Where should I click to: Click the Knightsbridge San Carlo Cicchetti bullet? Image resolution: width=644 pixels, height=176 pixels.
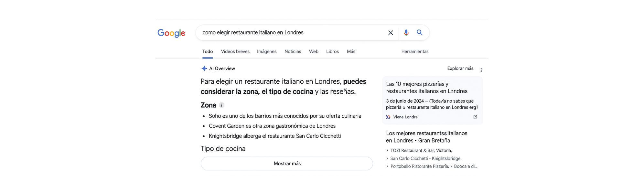275,136
